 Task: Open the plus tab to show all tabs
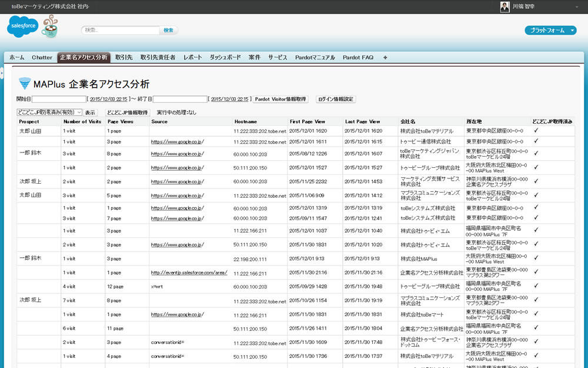tap(385, 58)
